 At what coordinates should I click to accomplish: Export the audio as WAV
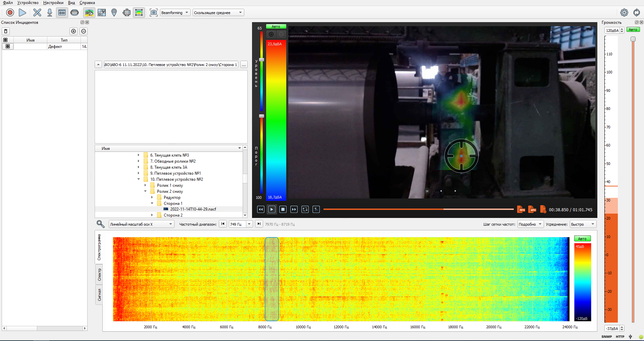[x=532, y=210]
